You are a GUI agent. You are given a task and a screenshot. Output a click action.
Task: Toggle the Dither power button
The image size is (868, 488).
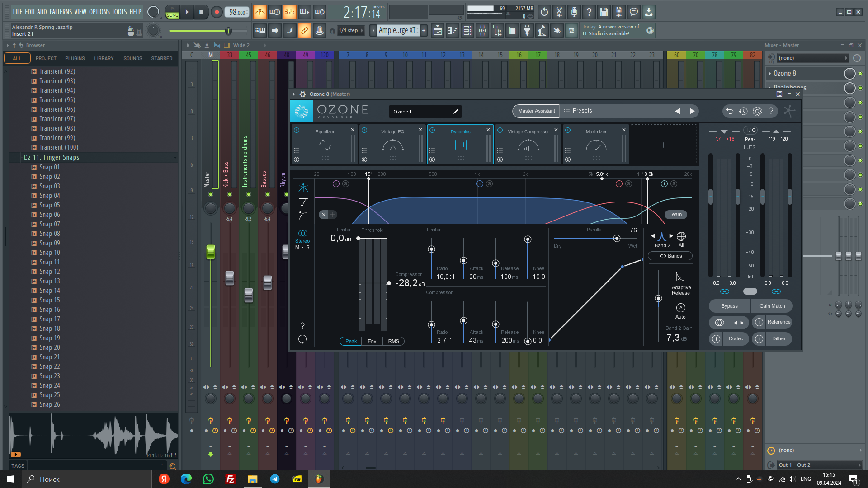point(759,338)
